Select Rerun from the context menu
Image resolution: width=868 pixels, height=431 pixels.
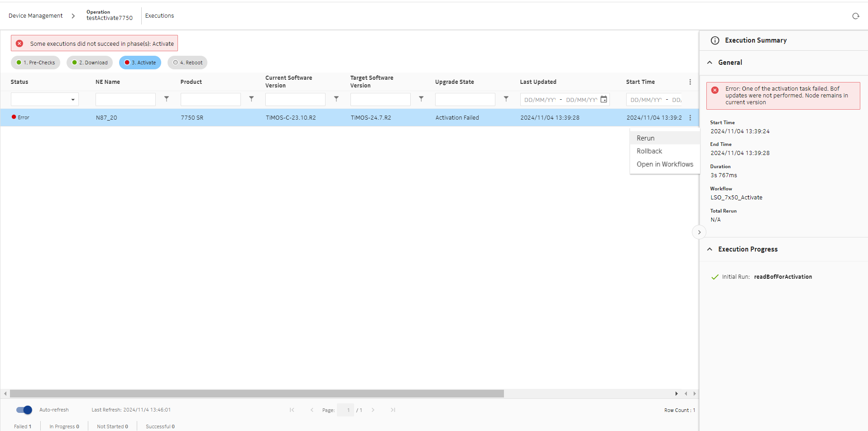click(646, 138)
